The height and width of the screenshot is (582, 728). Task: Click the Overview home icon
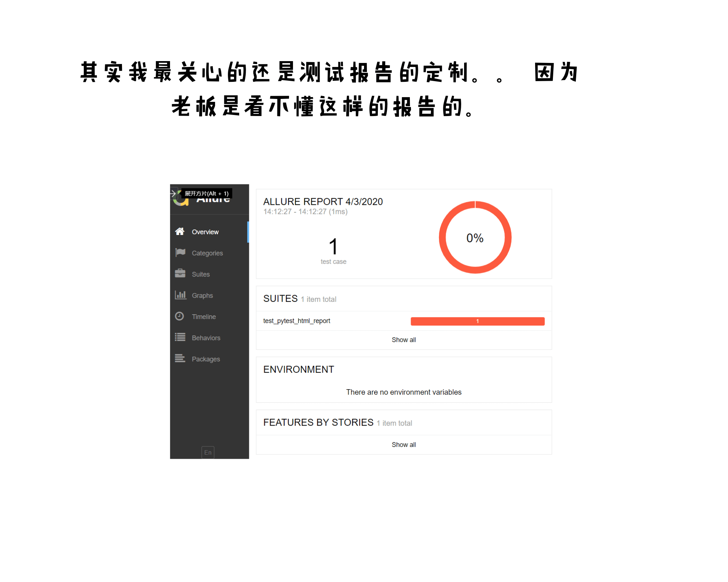coord(180,232)
